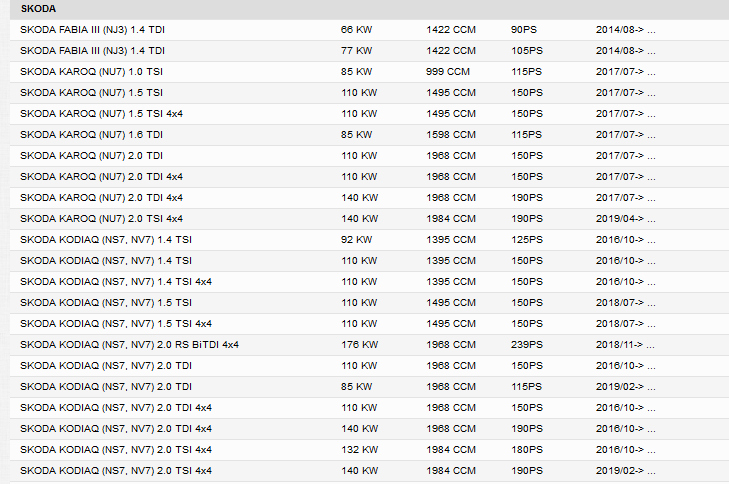
Task: Select the KAROQ 2.0 TDI 4x4 140 KW row name
Action: tap(101, 198)
